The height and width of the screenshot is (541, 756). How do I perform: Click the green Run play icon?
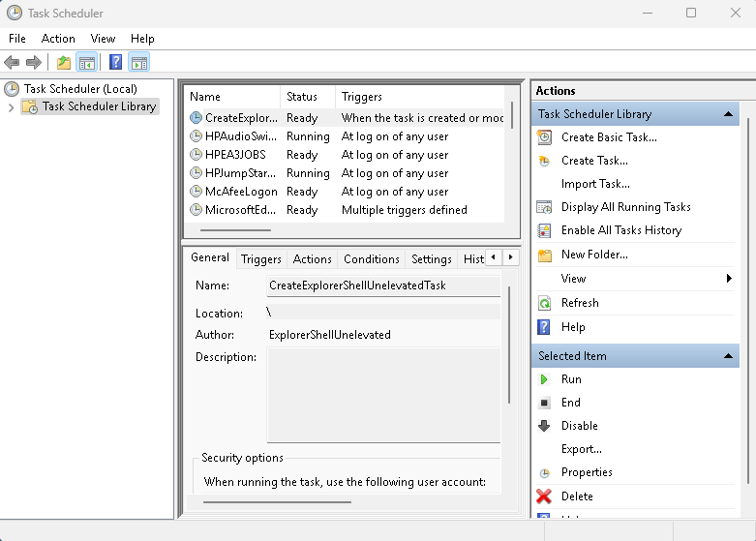(x=544, y=379)
